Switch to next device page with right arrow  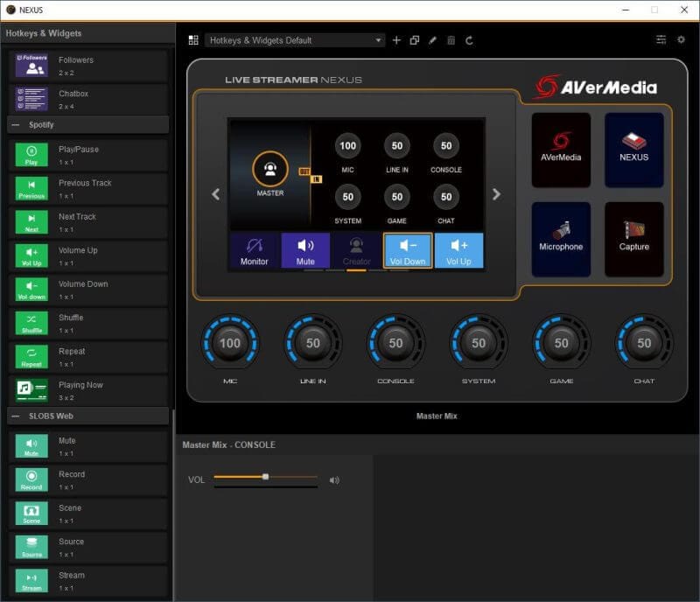(495, 194)
